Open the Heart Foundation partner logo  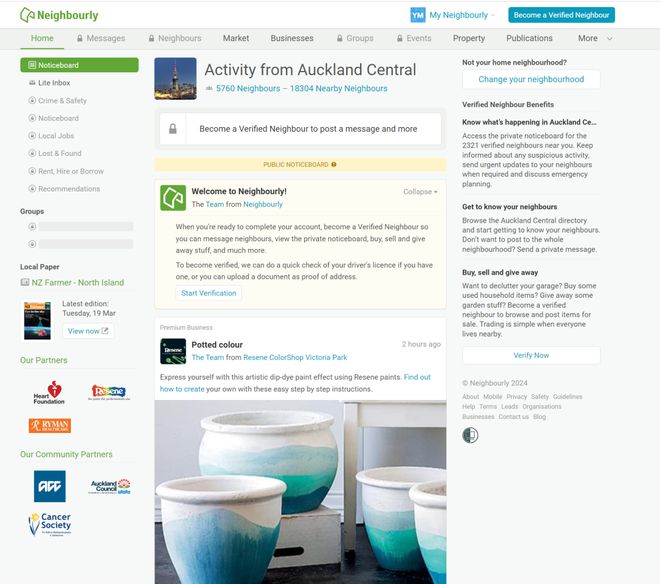pyautogui.click(x=49, y=392)
